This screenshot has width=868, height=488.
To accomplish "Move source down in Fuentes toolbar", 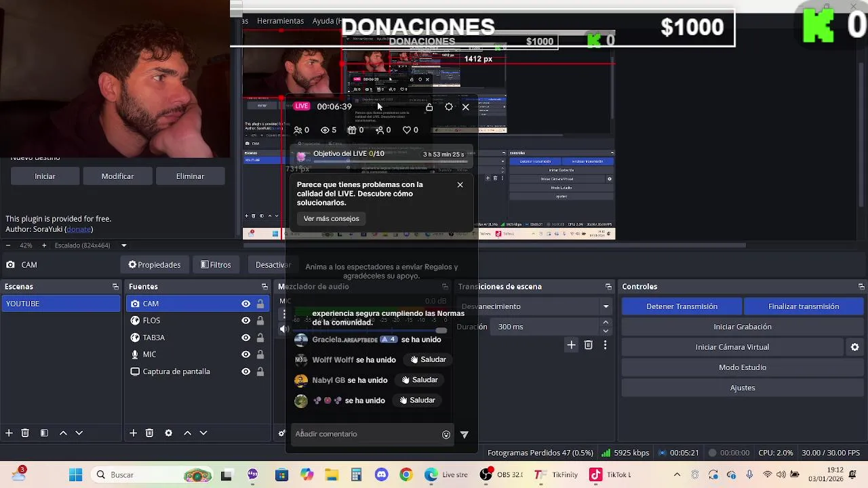I will [203, 433].
